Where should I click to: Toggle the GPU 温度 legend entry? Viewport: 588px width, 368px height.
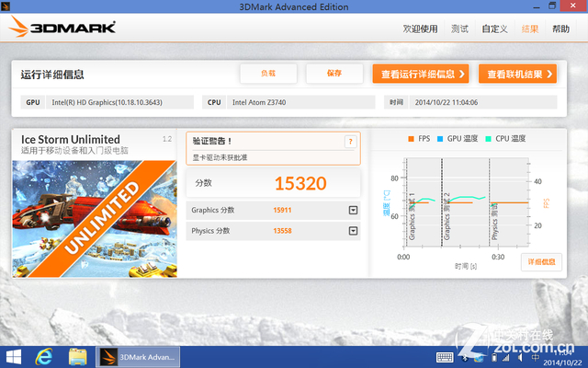point(458,139)
